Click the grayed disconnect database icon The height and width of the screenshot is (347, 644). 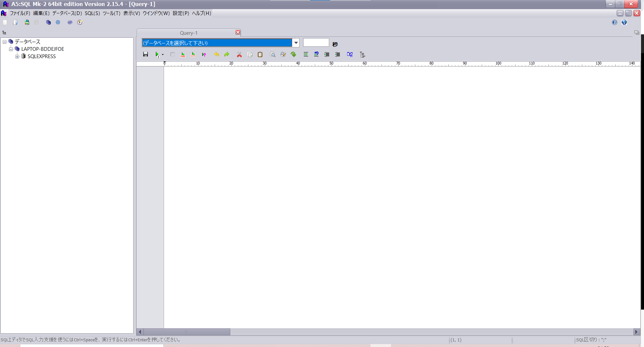tap(37, 22)
